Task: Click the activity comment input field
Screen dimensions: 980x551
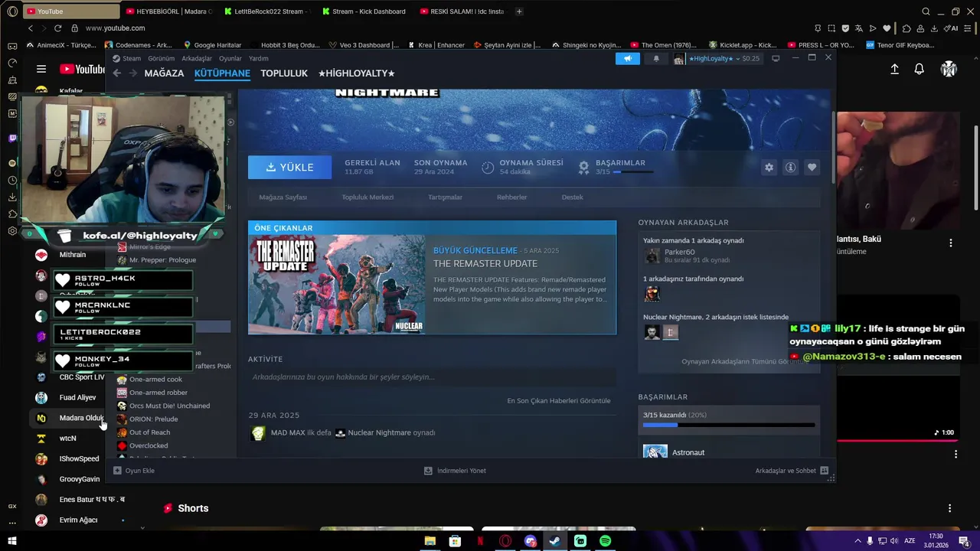Action: pos(432,377)
